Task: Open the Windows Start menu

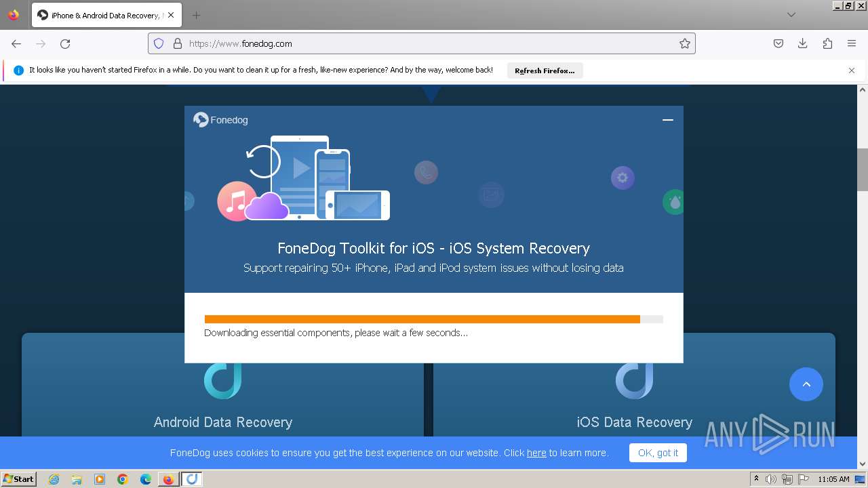Action: pyautogui.click(x=18, y=479)
